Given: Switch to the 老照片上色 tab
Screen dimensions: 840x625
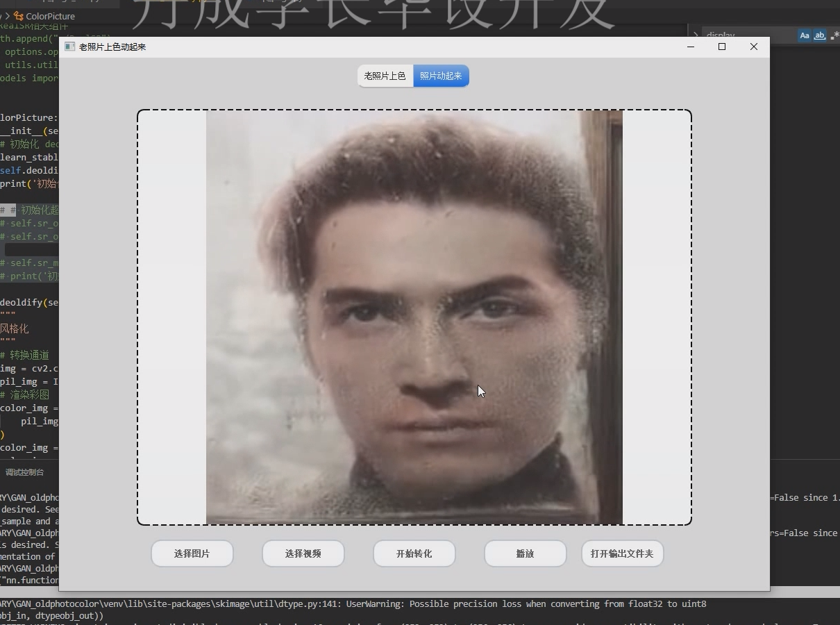Looking at the screenshot, I should click(385, 76).
